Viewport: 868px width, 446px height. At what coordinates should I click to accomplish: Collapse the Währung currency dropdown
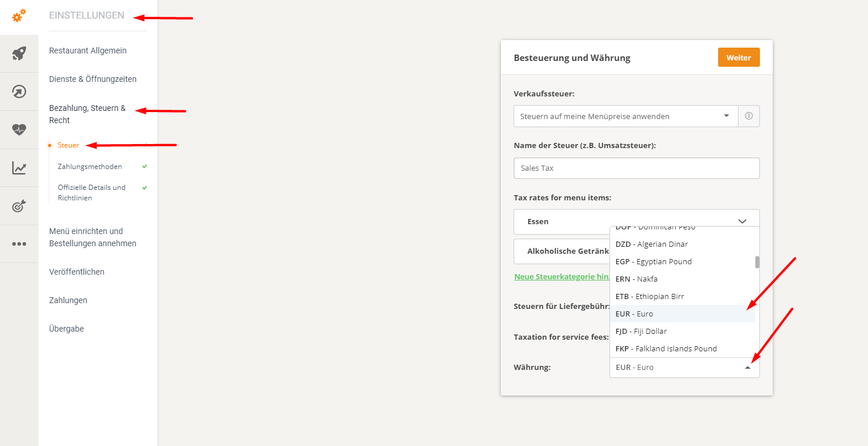(x=748, y=367)
